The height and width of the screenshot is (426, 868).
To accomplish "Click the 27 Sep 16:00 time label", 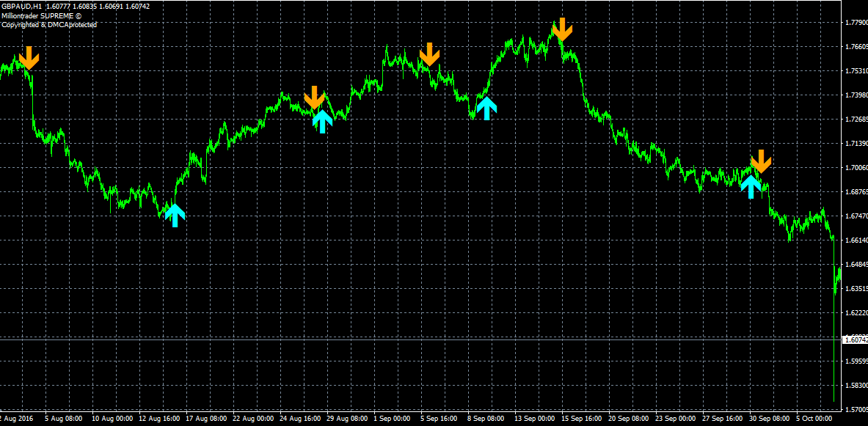I will click(724, 419).
